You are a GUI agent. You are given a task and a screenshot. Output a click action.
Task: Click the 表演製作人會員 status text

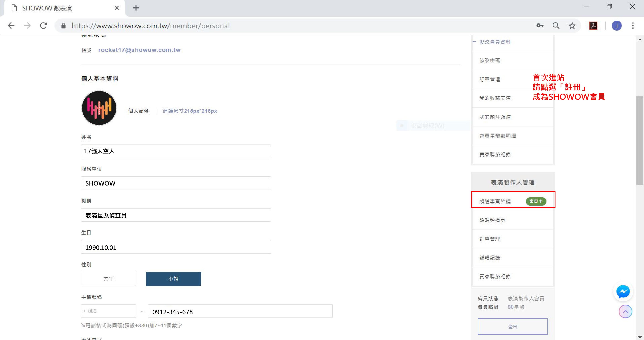coord(526,299)
